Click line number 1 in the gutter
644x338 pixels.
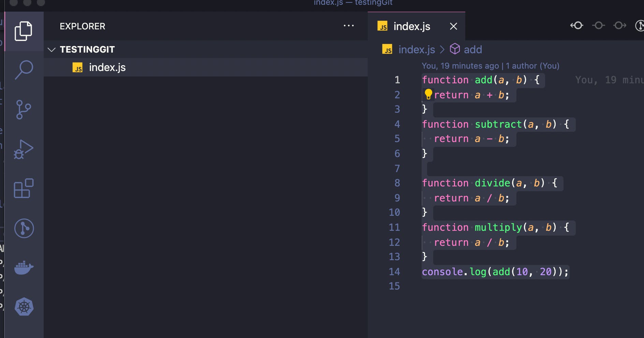[x=397, y=80]
